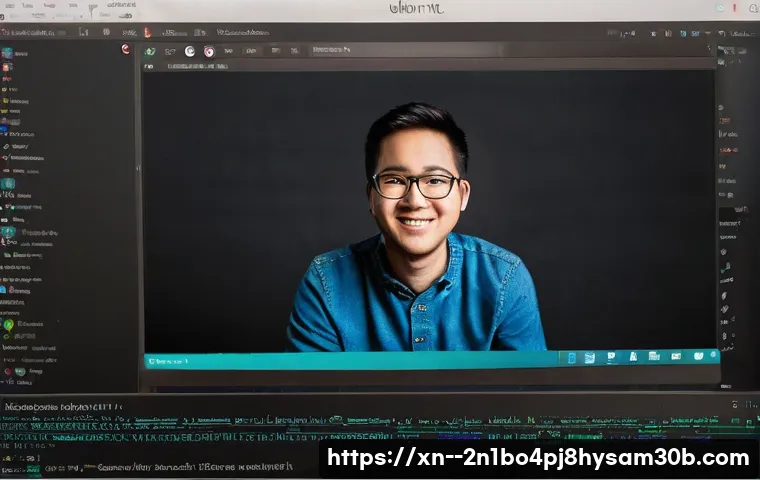Viewport: 760px width, 480px height.
Task: Open the xn--2n1bo4pj8hysam30b.com URL link
Action: click(x=538, y=458)
